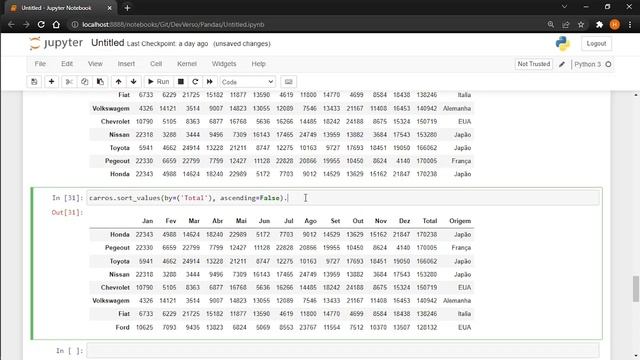Image resolution: width=640 pixels, height=360 pixels.
Task: Share this page icon in address bar
Action: (x=566, y=24)
